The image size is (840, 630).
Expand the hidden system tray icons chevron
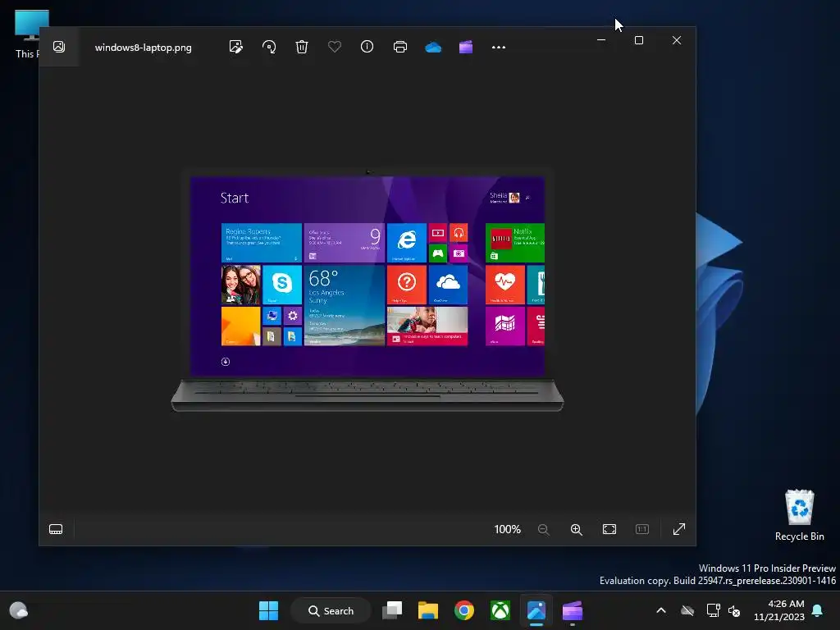[661, 610]
